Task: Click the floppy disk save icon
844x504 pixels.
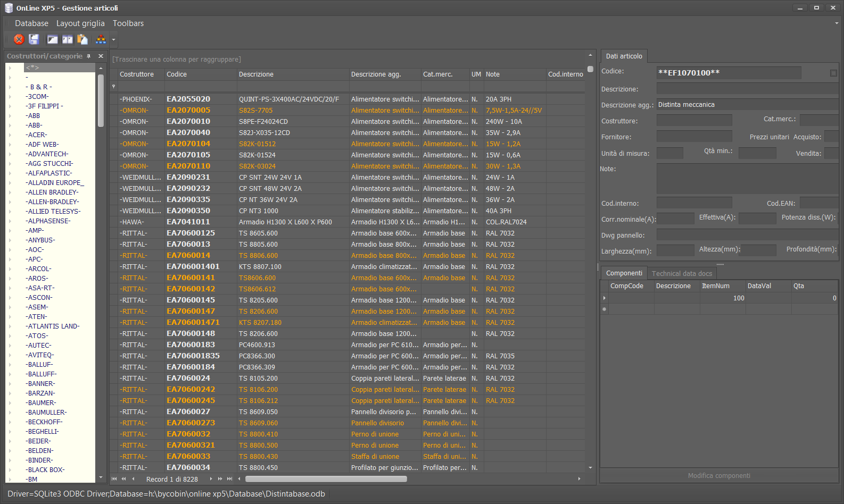Action: pos(34,39)
